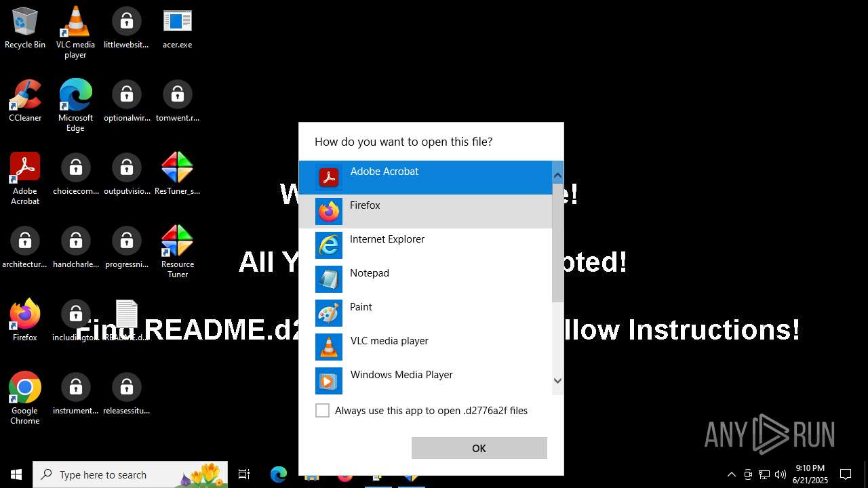Select Notepad in the open-with list
This screenshot has width=868, height=488.
(425, 279)
